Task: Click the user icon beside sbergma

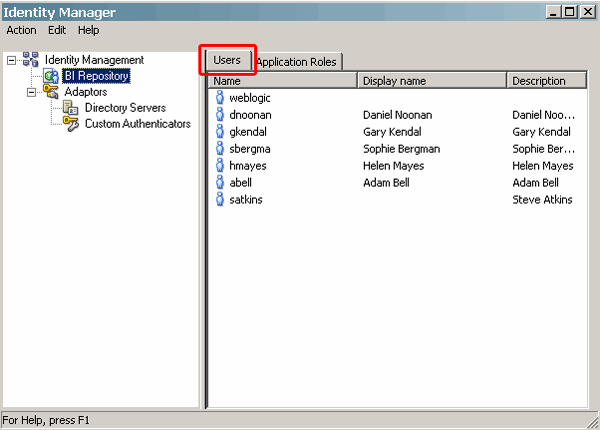Action: point(220,148)
